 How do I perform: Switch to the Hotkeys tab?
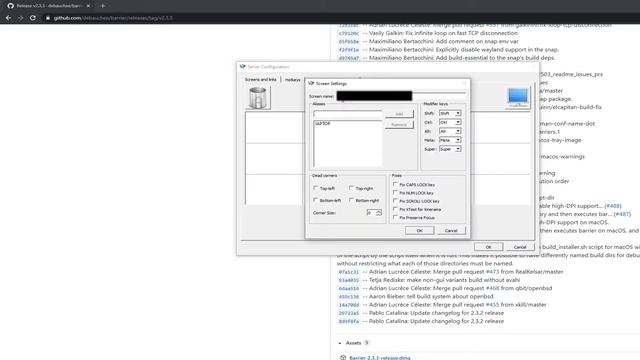pyautogui.click(x=292, y=80)
